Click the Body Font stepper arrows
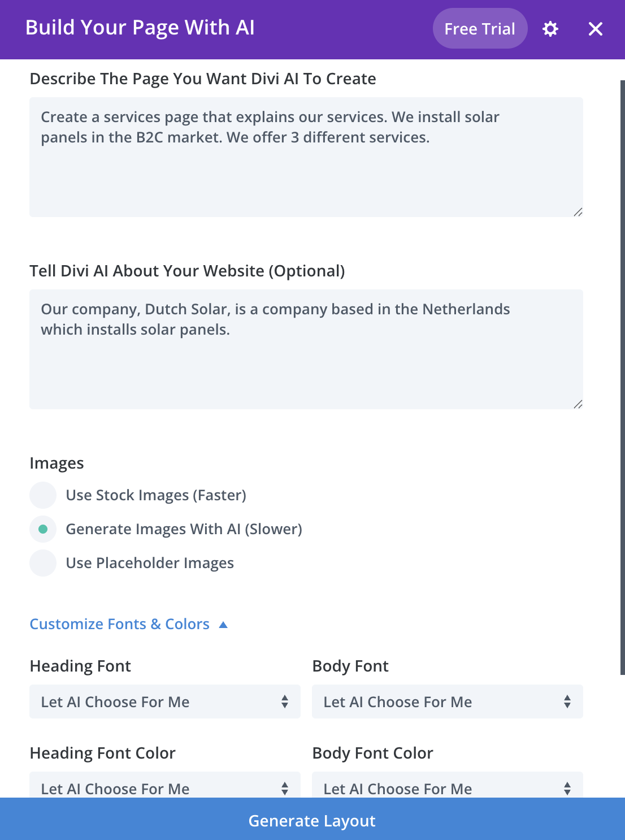The image size is (625, 840). [567, 702]
